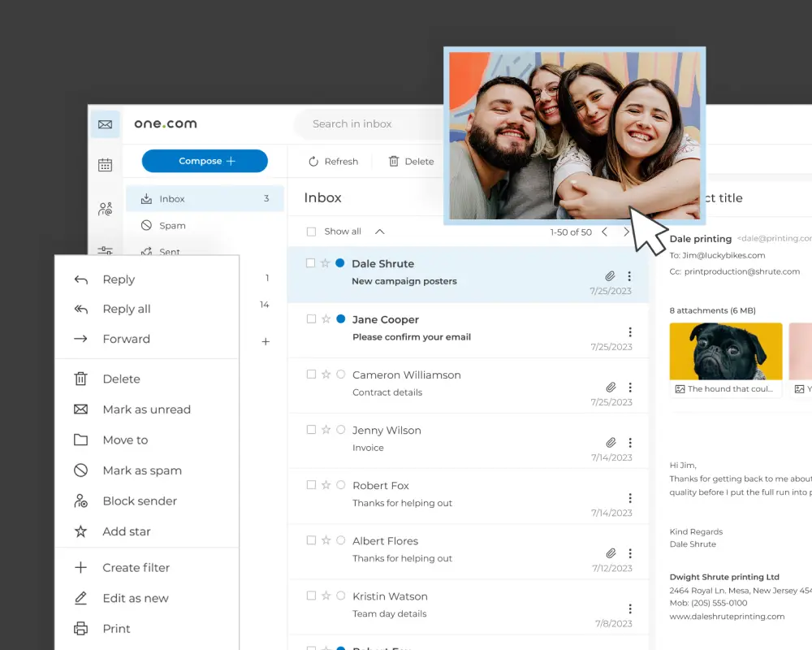Refresh the inbox

(x=331, y=161)
